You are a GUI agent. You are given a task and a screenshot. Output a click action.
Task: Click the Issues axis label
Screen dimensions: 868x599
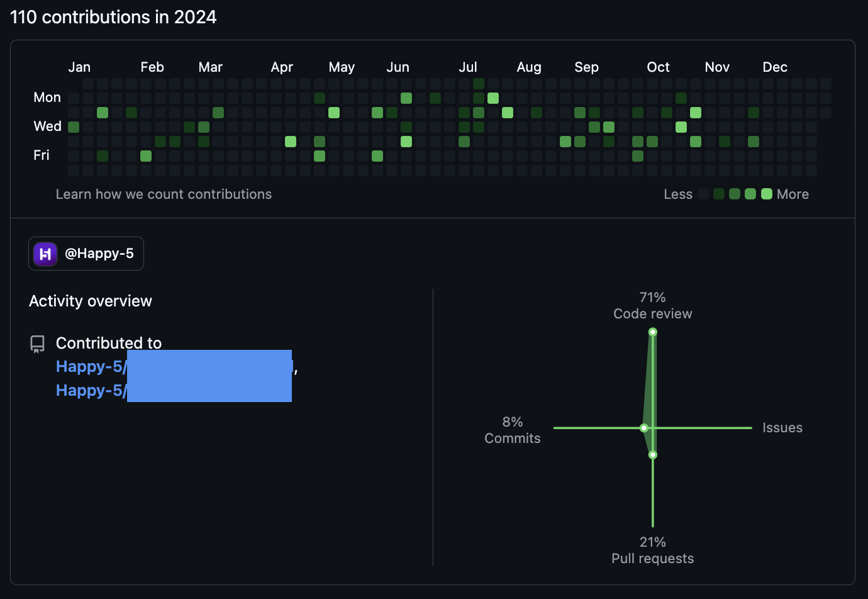782,428
